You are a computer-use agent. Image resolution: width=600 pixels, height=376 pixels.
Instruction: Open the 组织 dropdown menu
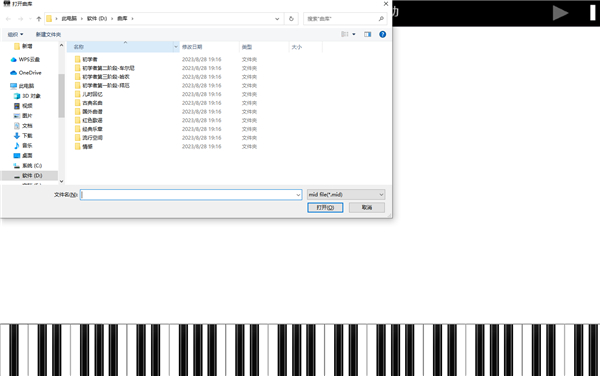click(x=15, y=34)
